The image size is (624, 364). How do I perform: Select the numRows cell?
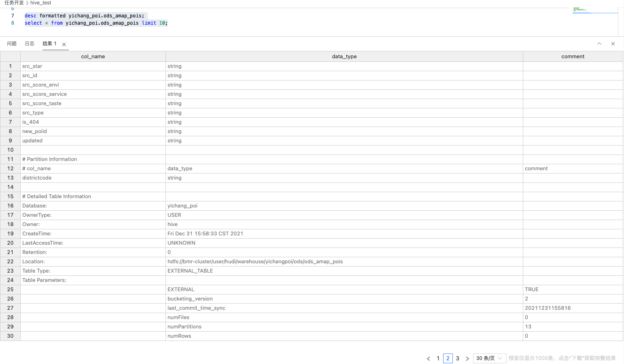(344, 336)
